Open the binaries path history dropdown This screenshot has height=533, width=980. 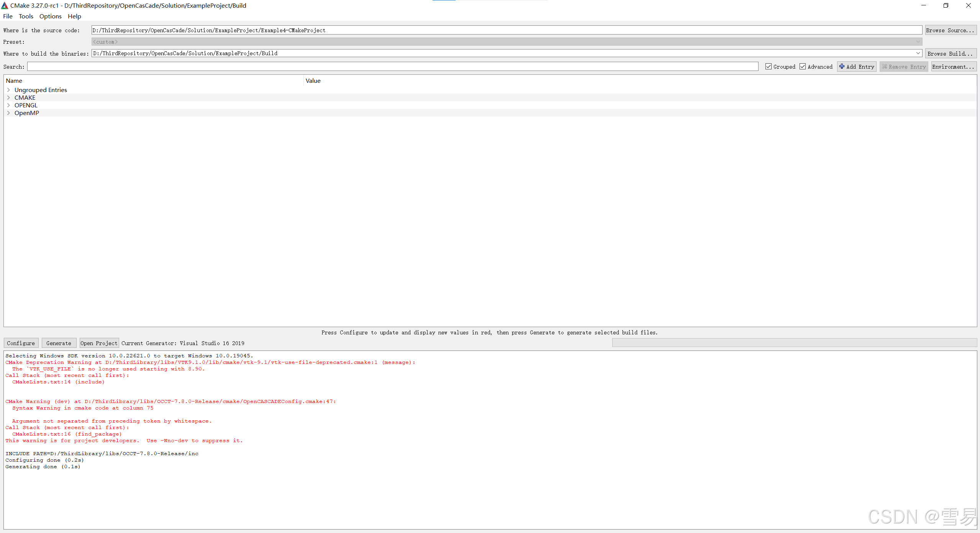point(918,53)
